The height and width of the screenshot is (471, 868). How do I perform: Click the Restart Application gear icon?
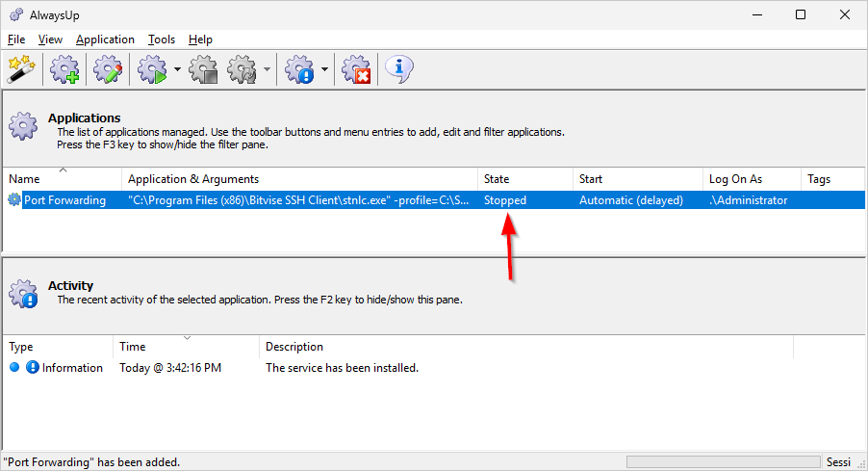[243, 69]
